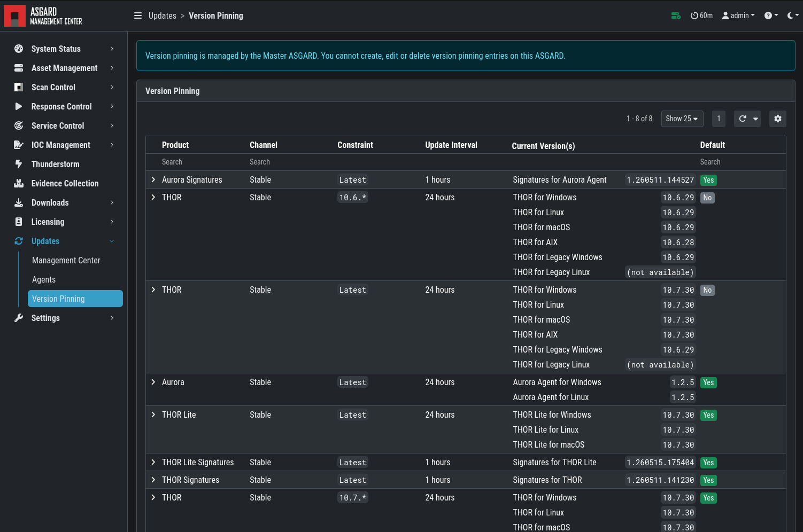This screenshot has width=803, height=532.
Task: Collapse the Updates submenu chevron
Action: point(112,241)
